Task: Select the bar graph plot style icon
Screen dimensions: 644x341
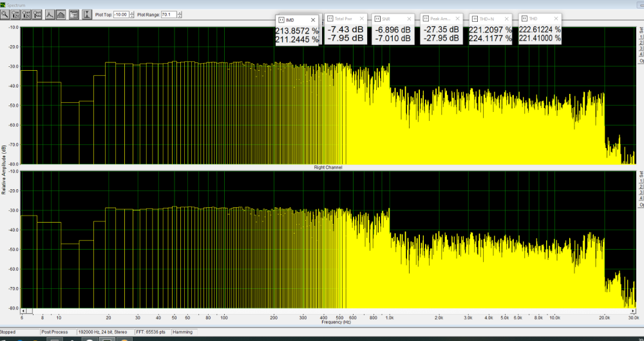Action: [x=61, y=14]
